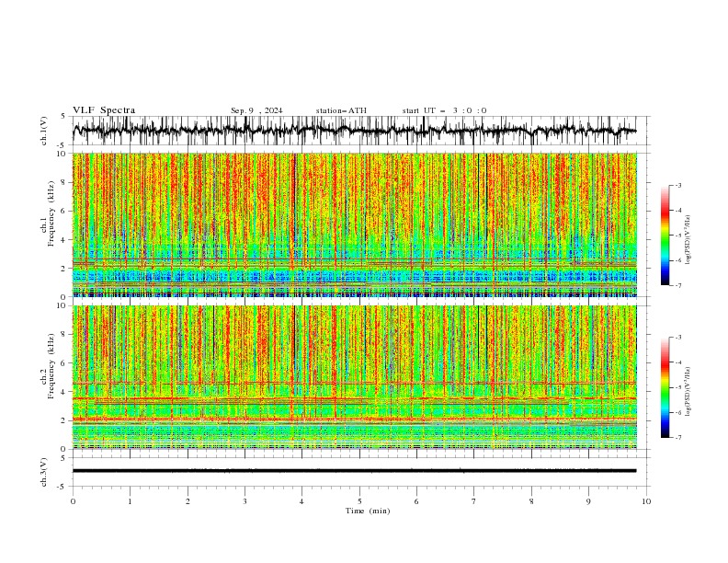This screenshot has height=563, width=728.
Task: Click the "VLF Spectra" title text
Action: point(104,110)
